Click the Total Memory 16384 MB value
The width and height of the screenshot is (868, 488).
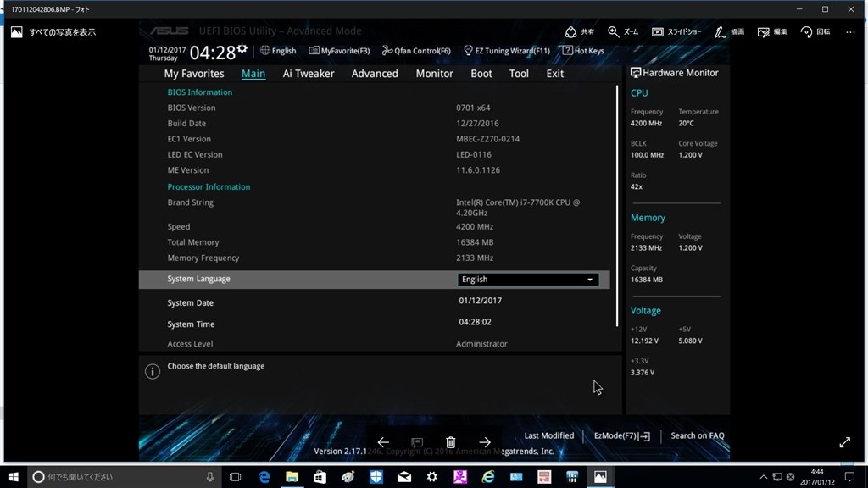coord(475,242)
